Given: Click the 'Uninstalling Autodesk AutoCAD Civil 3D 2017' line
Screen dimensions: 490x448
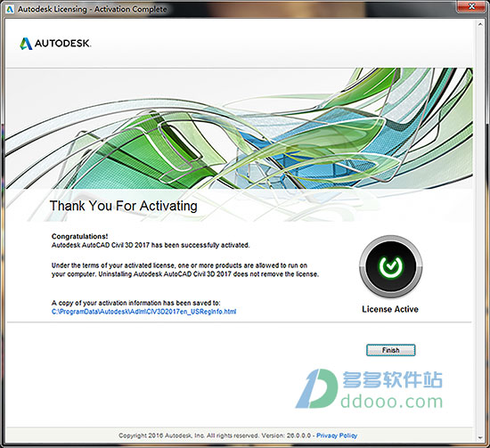Looking at the screenshot, I should (185, 274).
